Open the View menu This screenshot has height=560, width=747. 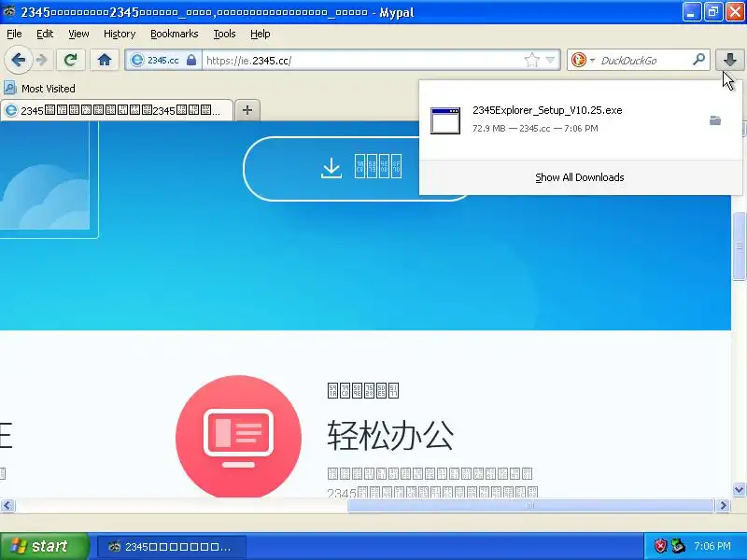point(78,34)
